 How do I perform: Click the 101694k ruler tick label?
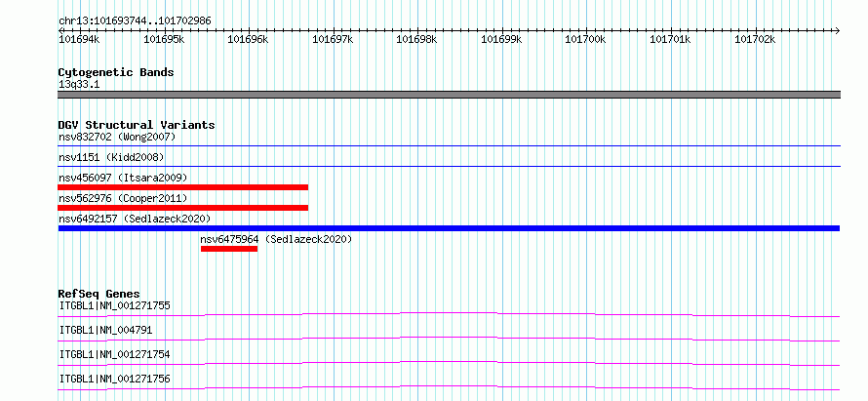tap(79, 39)
